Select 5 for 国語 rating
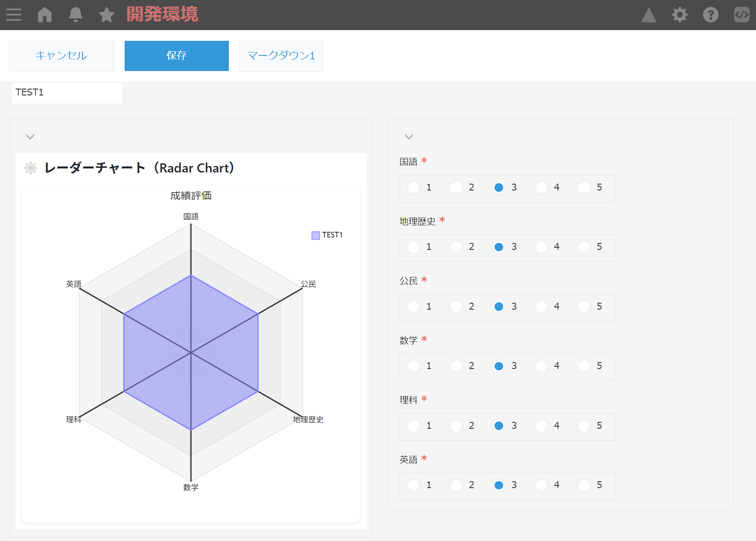 [584, 188]
